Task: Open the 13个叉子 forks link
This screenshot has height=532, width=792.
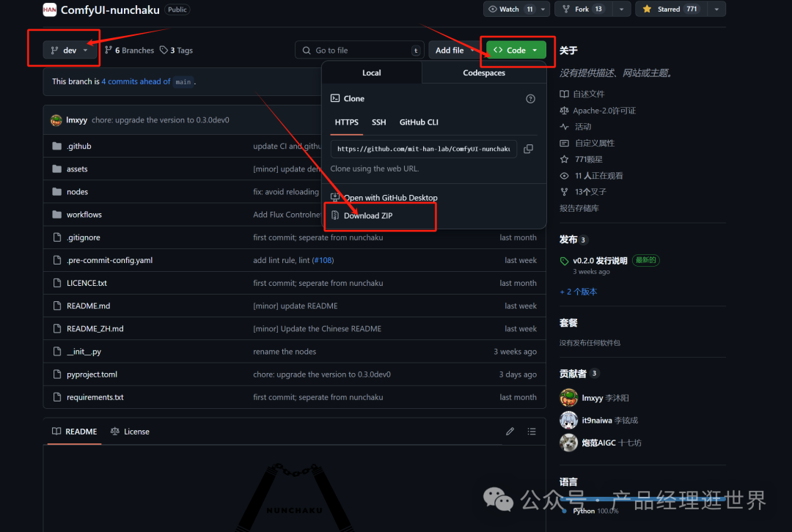Action: click(584, 192)
